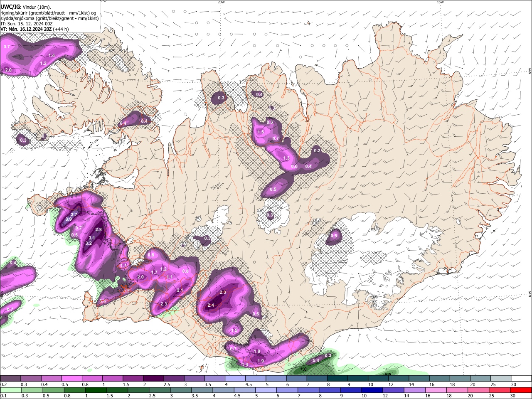Click the 1.5 value in northern Iceland

pyautogui.click(x=261, y=132)
